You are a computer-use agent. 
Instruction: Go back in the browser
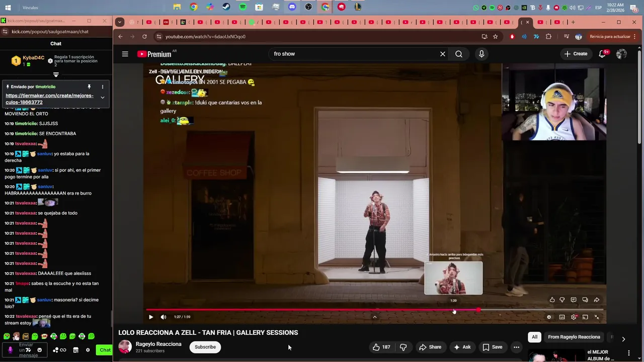point(120,37)
